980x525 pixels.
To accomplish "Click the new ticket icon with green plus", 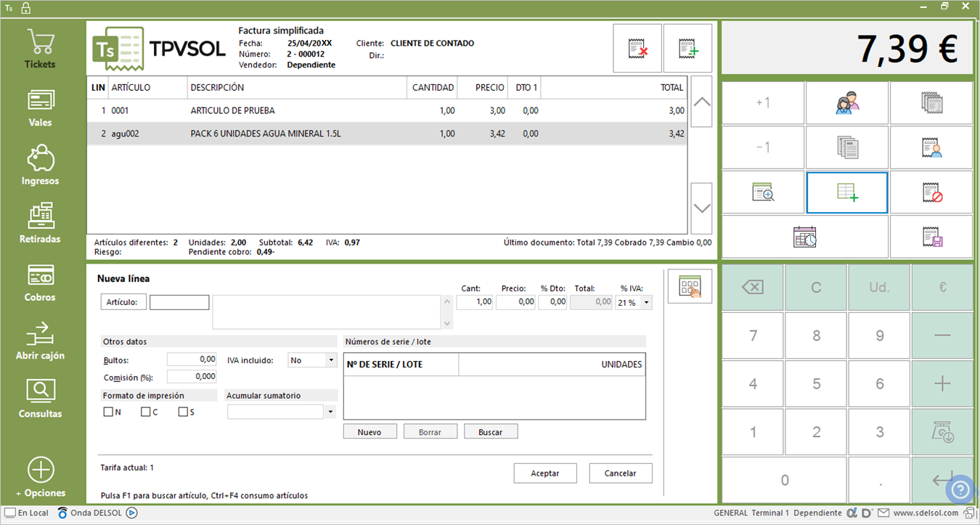I will tap(687, 48).
